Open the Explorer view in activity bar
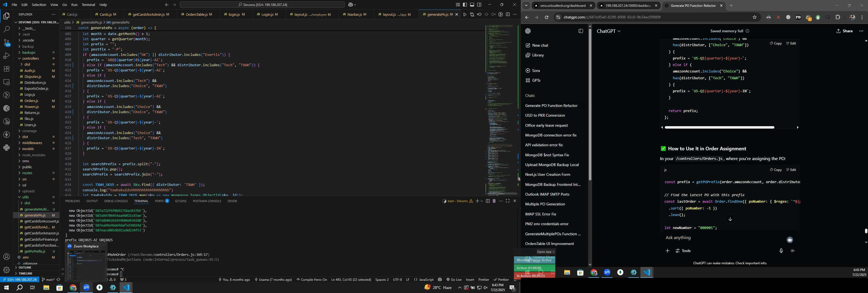The height and width of the screenshot is (293, 868). [x=7, y=16]
